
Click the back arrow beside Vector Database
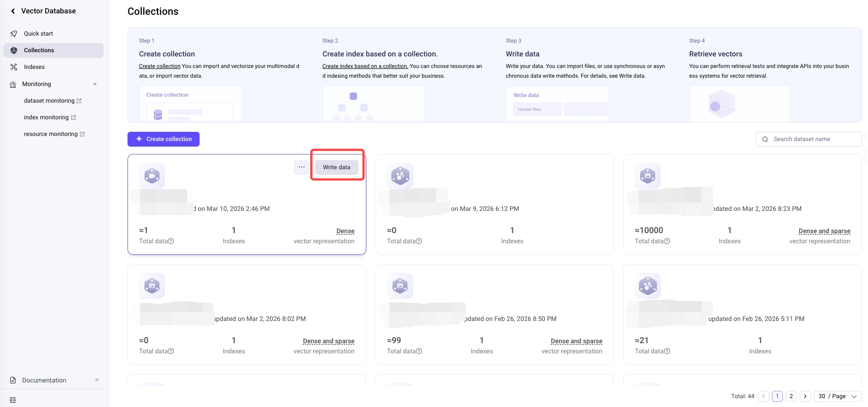pos(13,11)
